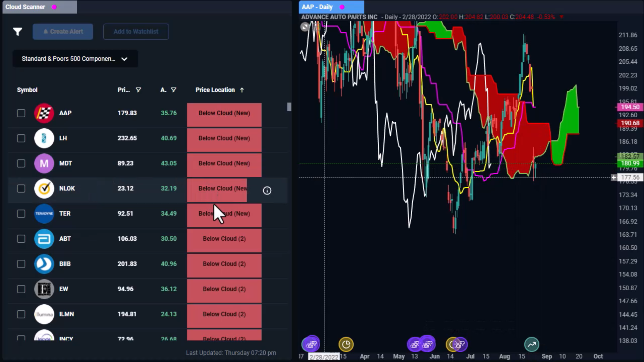
Task: Select ABT Below Cloud (2) cell
Action: pyautogui.click(x=224, y=240)
